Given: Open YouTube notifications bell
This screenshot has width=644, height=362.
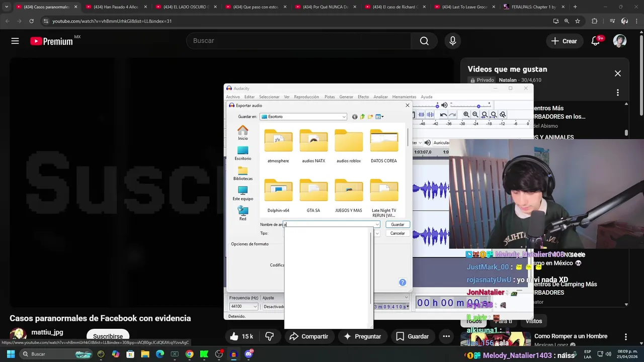Looking at the screenshot, I should 596,41.
